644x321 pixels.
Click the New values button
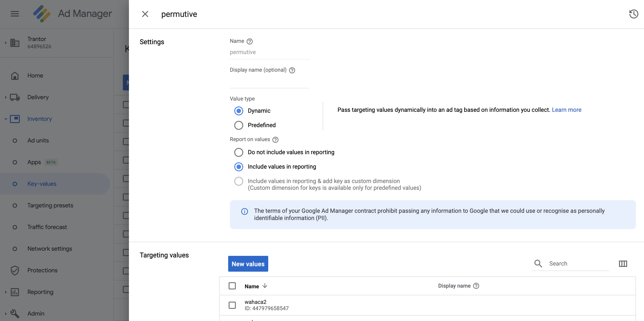[x=248, y=264]
